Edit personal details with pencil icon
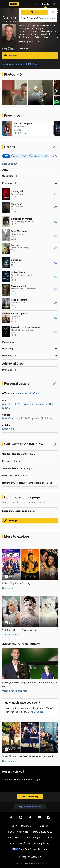Screen dimensions: 60x868 tap(54, 383)
